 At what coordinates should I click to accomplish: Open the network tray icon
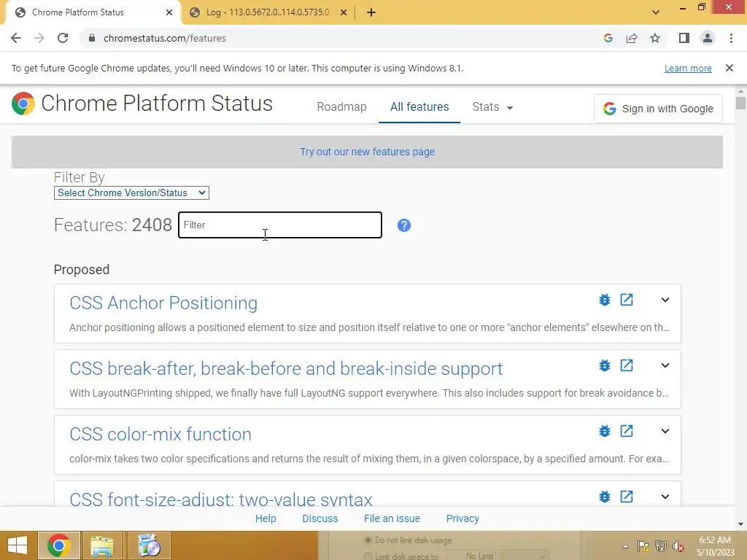tap(661, 546)
